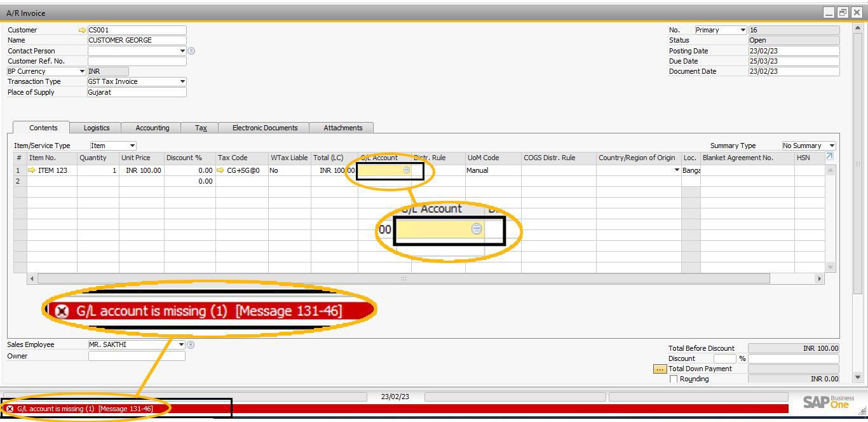
Task: Switch to the Logistics tab
Action: [x=97, y=128]
